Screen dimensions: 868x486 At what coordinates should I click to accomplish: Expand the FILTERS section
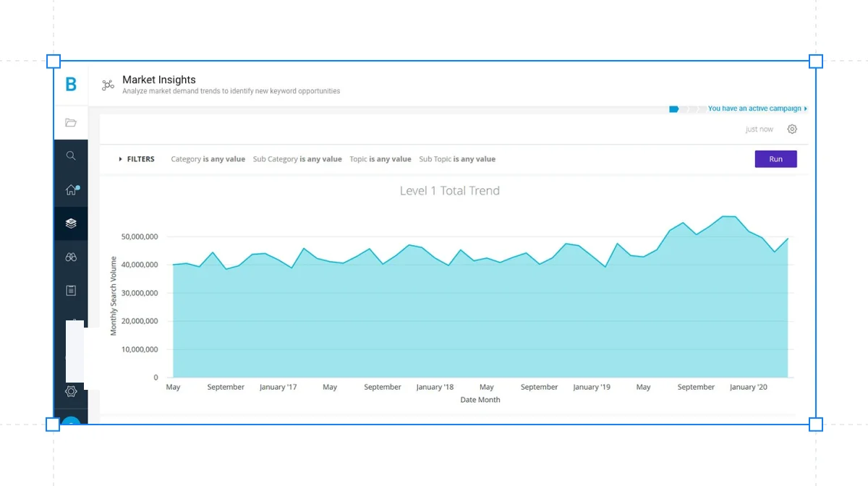[137, 159]
